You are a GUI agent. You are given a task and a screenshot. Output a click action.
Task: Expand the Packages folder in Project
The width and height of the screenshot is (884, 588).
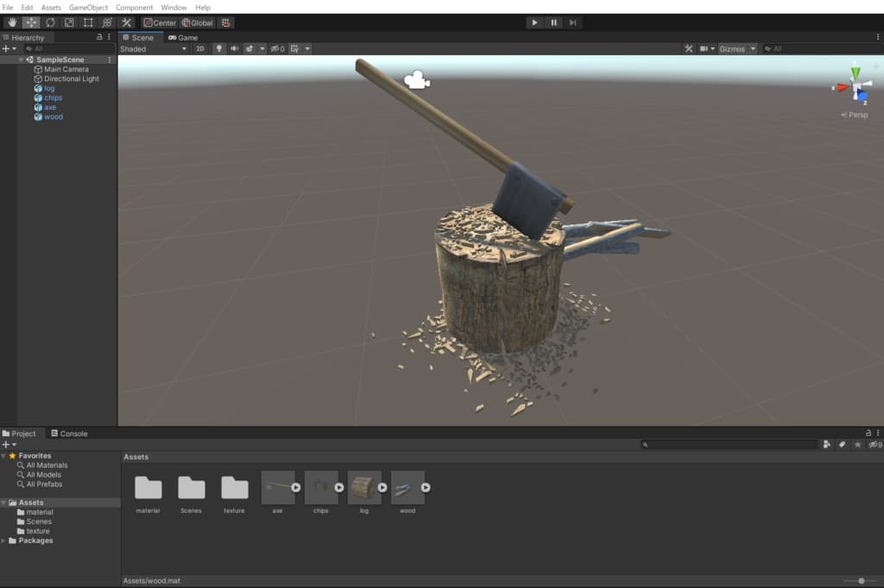[x=5, y=541]
